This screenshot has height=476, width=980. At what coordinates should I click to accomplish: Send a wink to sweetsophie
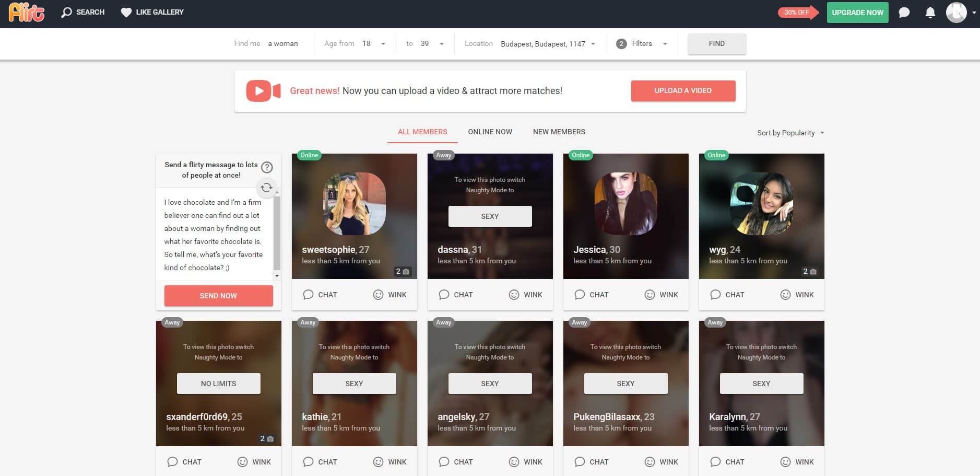click(389, 295)
